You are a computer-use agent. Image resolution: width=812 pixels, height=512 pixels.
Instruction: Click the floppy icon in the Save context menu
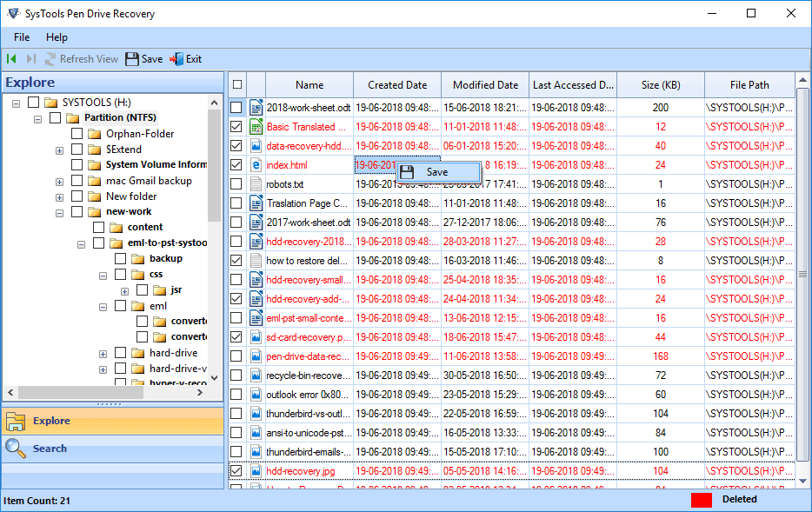tap(407, 172)
